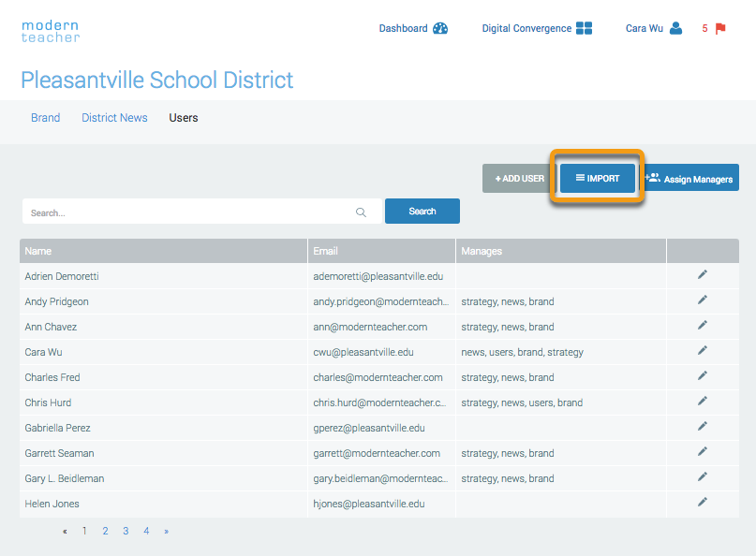Viewport: 756px width, 556px height.
Task: Edit Charles Fred with pencil icon
Action: [x=703, y=375]
